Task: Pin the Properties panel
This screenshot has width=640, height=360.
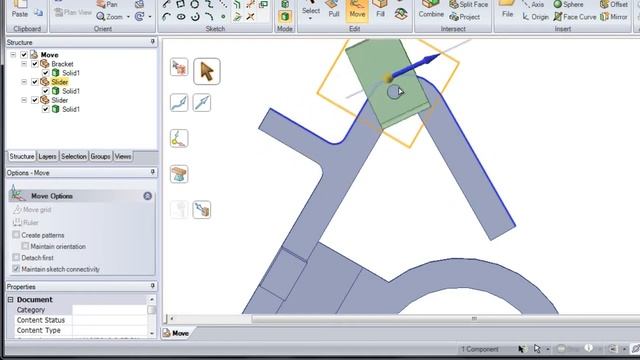Action: pos(153,286)
